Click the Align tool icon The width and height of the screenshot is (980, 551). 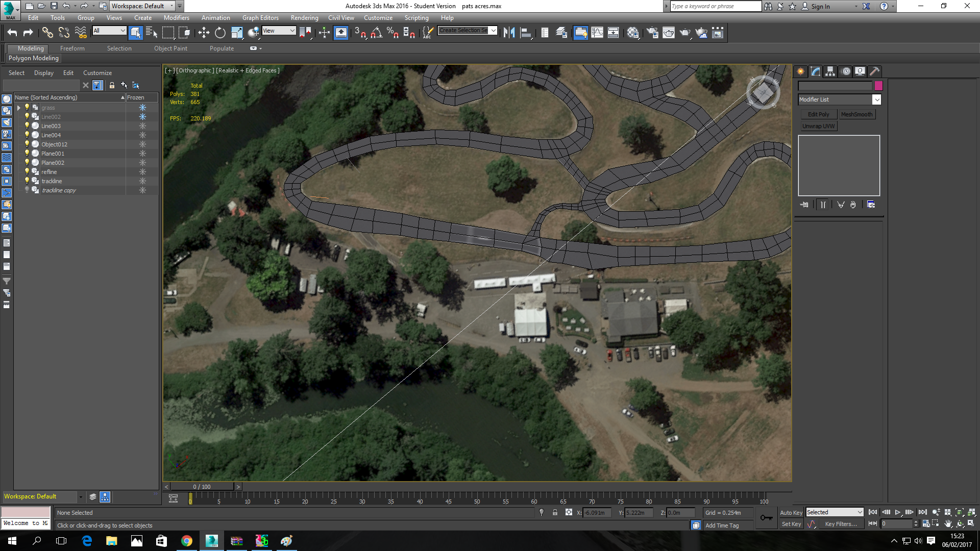(x=526, y=33)
